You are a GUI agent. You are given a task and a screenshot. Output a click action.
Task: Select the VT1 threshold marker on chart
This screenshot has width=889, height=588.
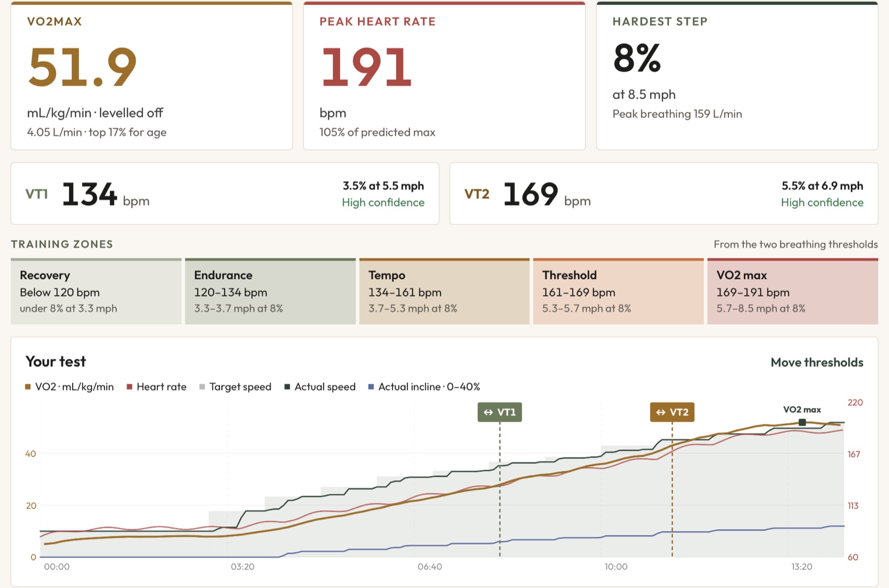click(500, 412)
